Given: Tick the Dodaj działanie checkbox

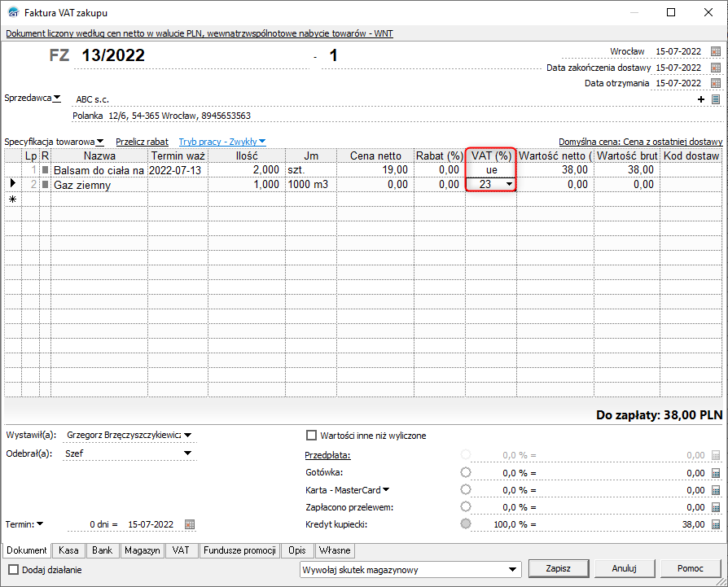Looking at the screenshot, I should pos(13,570).
